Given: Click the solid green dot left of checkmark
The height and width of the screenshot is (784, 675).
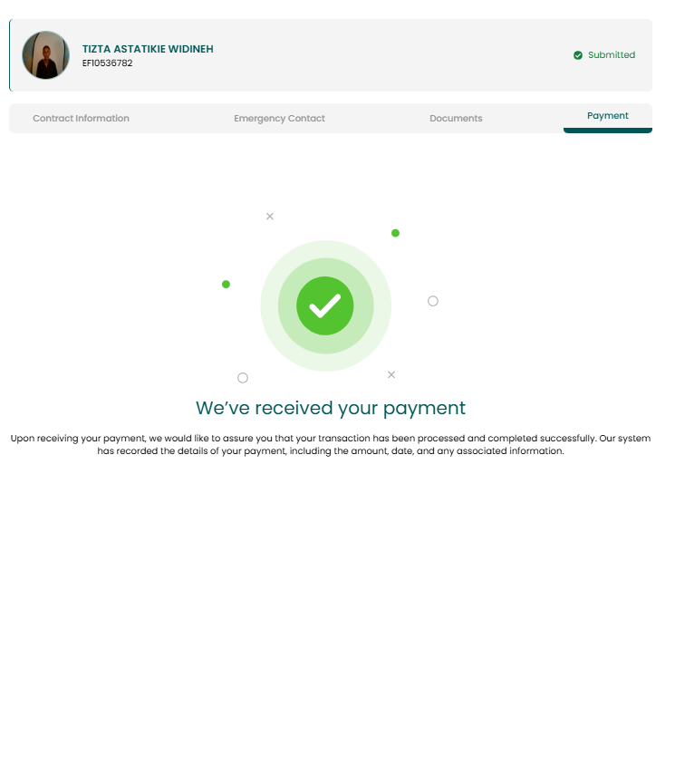Looking at the screenshot, I should pyautogui.click(x=226, y=284).
